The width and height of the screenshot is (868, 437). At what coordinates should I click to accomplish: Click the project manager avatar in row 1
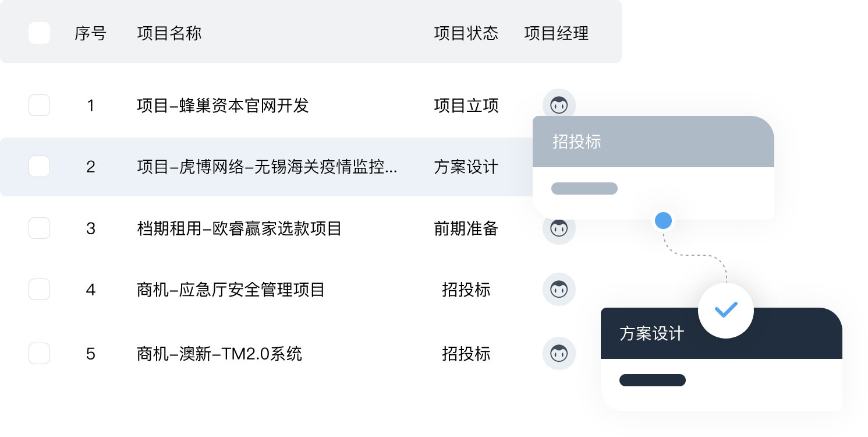point(559,105)
